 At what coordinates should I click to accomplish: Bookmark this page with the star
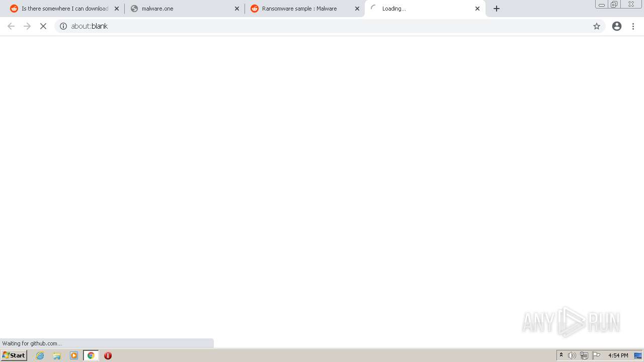(597, 26)
